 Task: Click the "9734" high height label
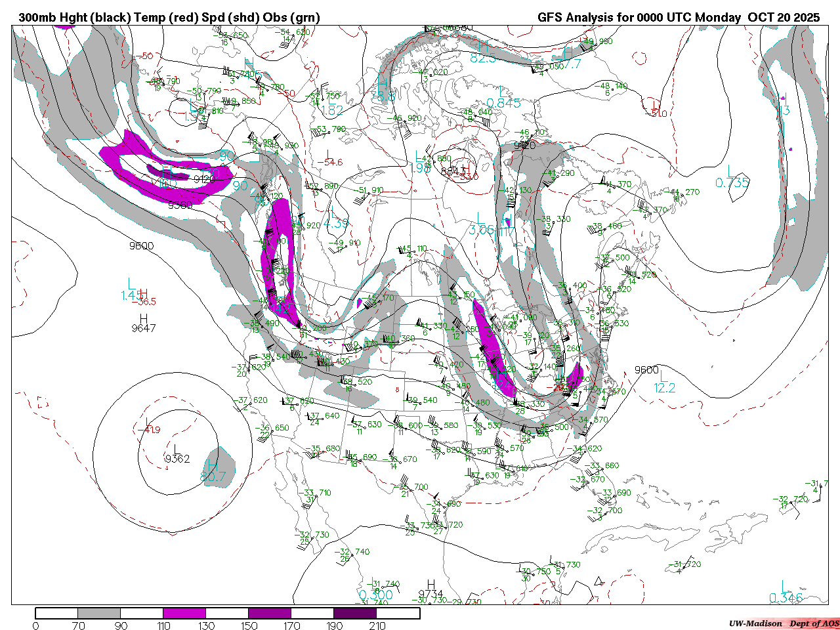click(x=431, y=593)
